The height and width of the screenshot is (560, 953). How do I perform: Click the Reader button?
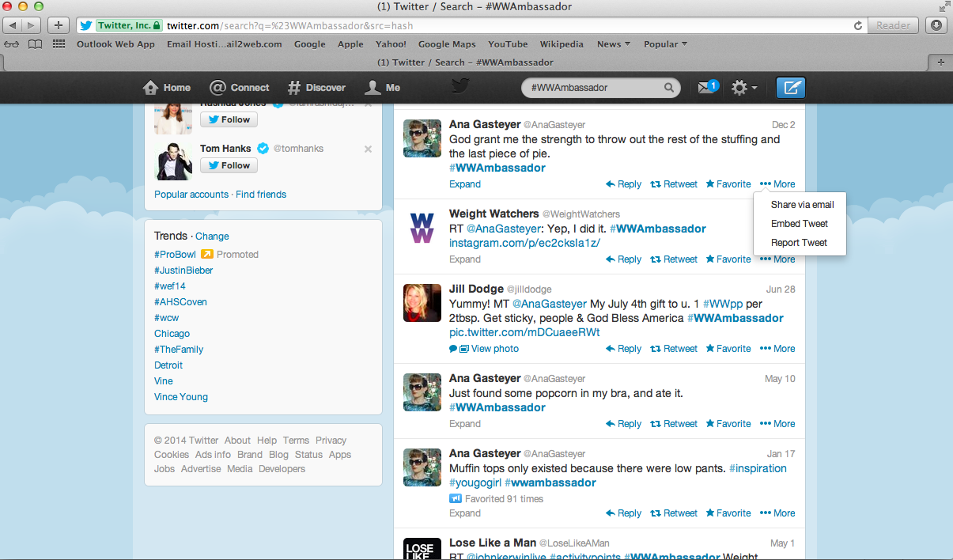point(894,25)
